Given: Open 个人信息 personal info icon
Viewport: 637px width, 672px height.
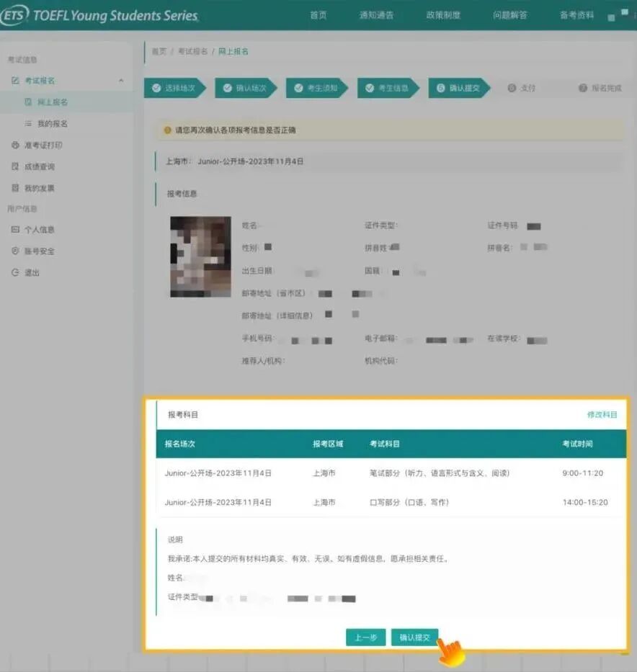Looking at the screenshot, I should [15, 230].
